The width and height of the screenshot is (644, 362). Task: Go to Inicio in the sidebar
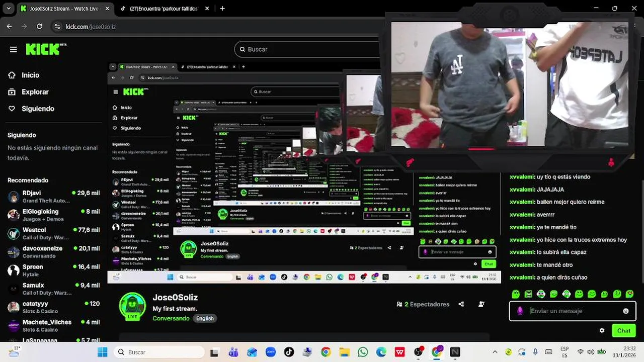(x=30, y=75)
